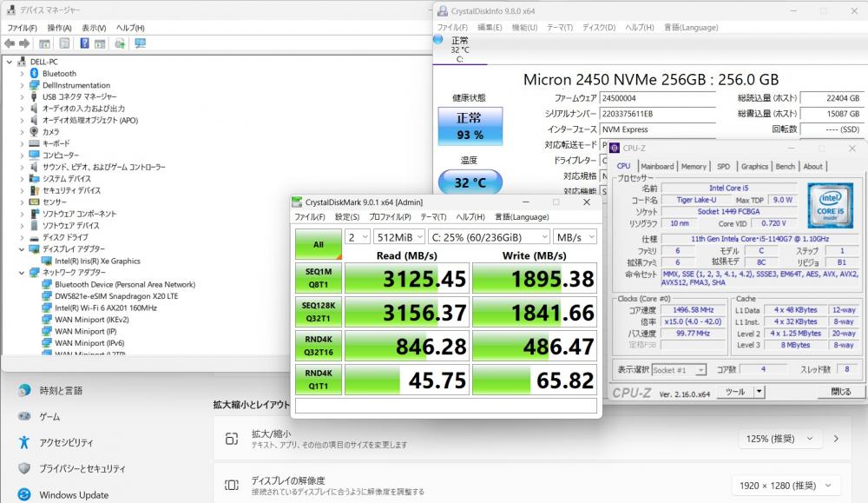Viewport: 868px width, 503px height.
Task: Click the 時刻と言語 globe icon in Settings
Action: coord(23,391)
